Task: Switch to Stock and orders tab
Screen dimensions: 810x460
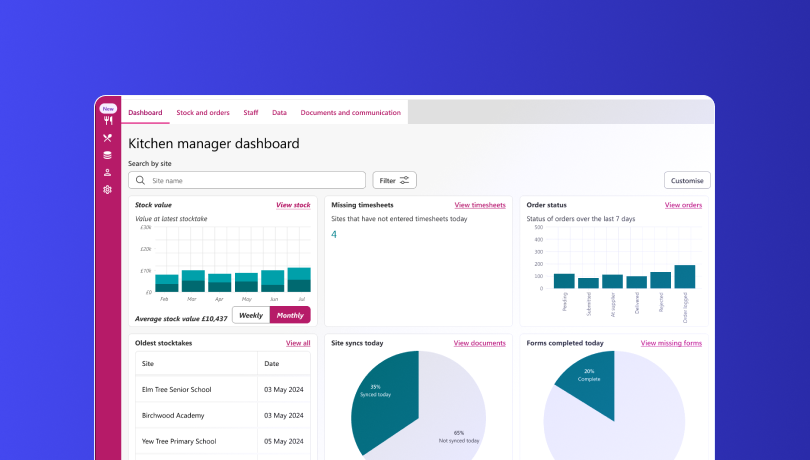Action: click(x=203, y=113)
